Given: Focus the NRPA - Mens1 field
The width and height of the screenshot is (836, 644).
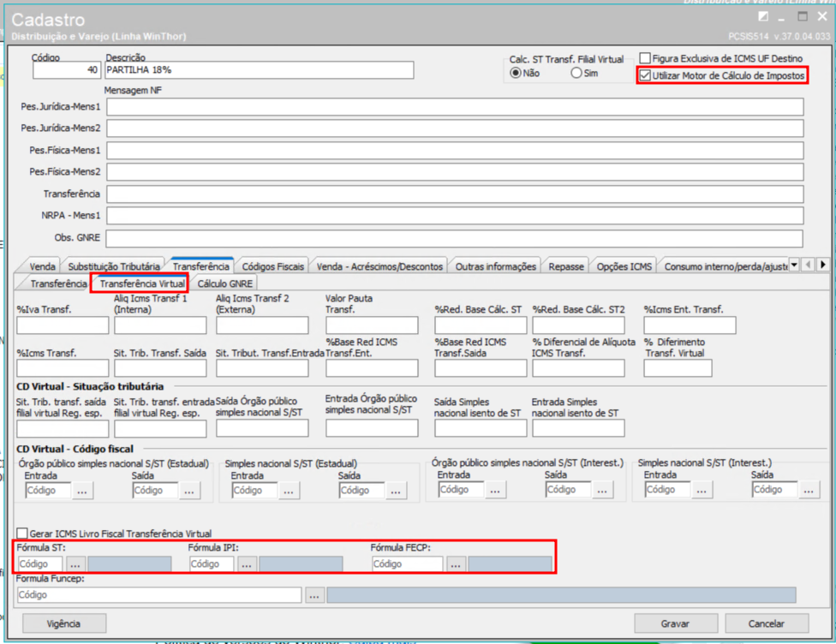Looking at the screenshot, I should 455,215.
